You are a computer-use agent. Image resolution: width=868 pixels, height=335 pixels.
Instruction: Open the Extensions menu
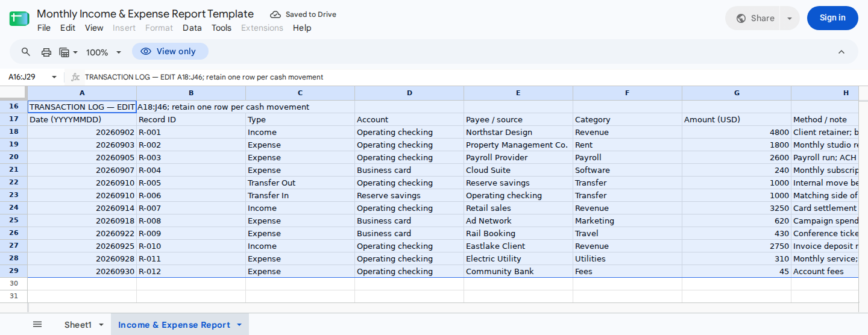[x=262, y=28]
